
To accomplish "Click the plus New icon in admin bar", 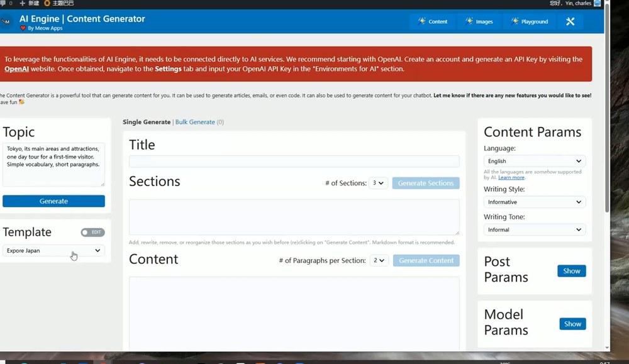I will 23,3.
